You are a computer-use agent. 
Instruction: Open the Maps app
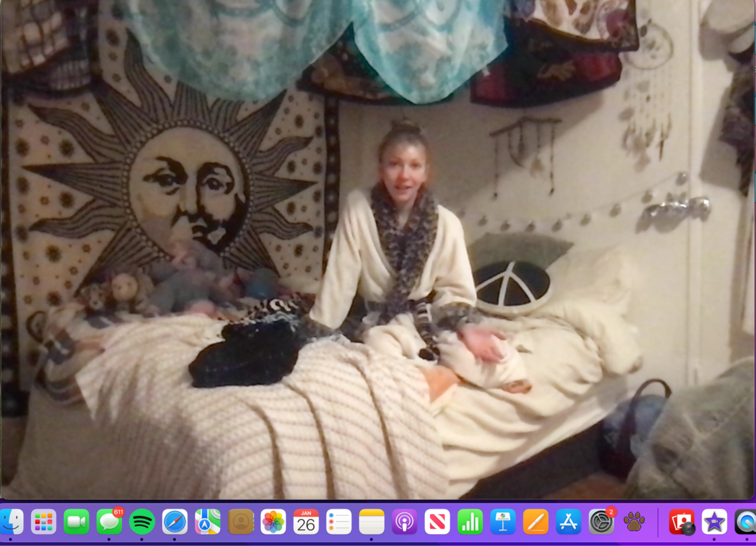208,521
